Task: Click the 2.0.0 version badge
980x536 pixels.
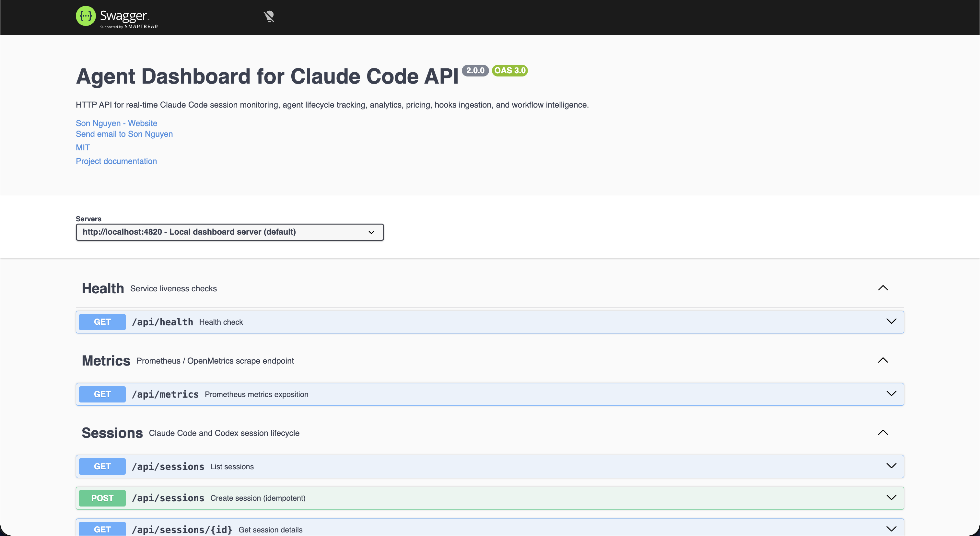Action: [x=475, y=70]
